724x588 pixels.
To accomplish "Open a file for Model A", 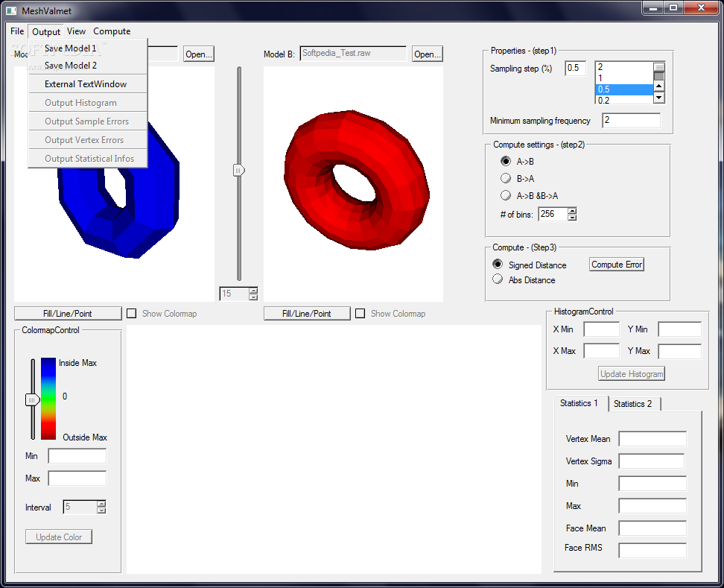I will click(x=199, y=54).
